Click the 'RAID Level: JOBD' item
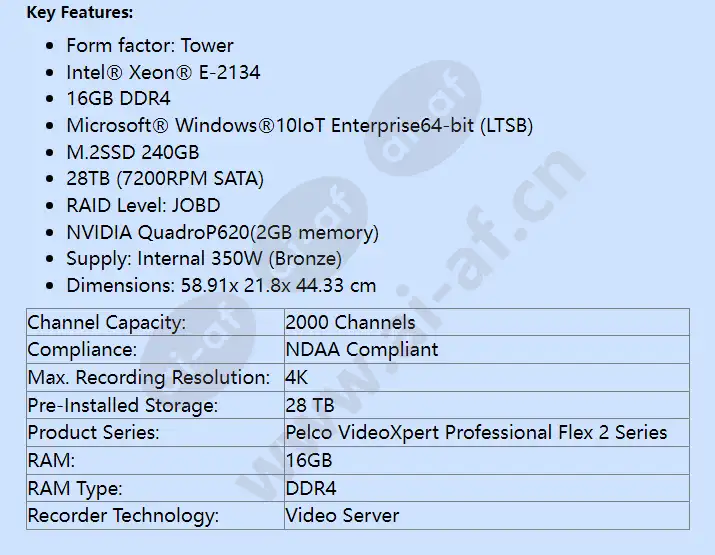Image resolution: width=715 pixels, height=555 pixels. tap(143, 206)
